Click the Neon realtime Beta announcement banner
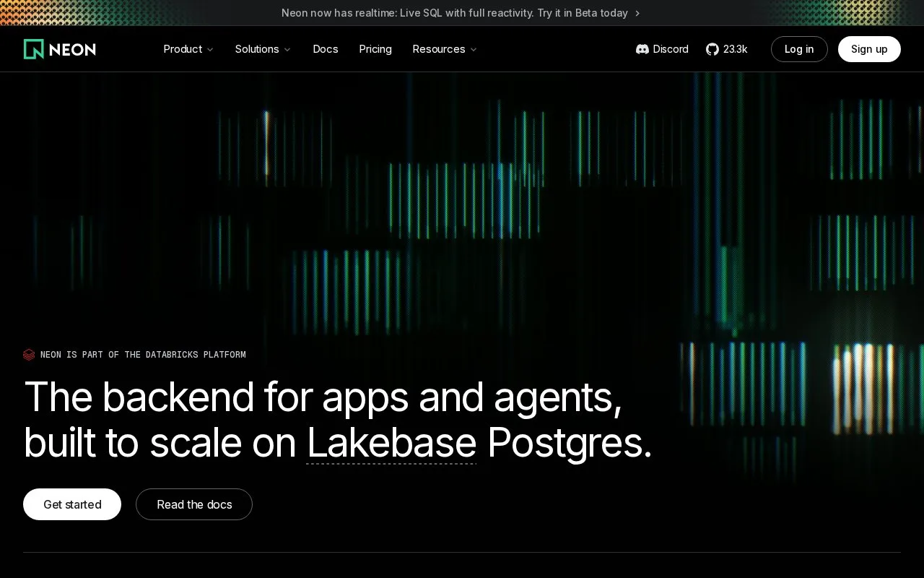 (x=461, y=13)
